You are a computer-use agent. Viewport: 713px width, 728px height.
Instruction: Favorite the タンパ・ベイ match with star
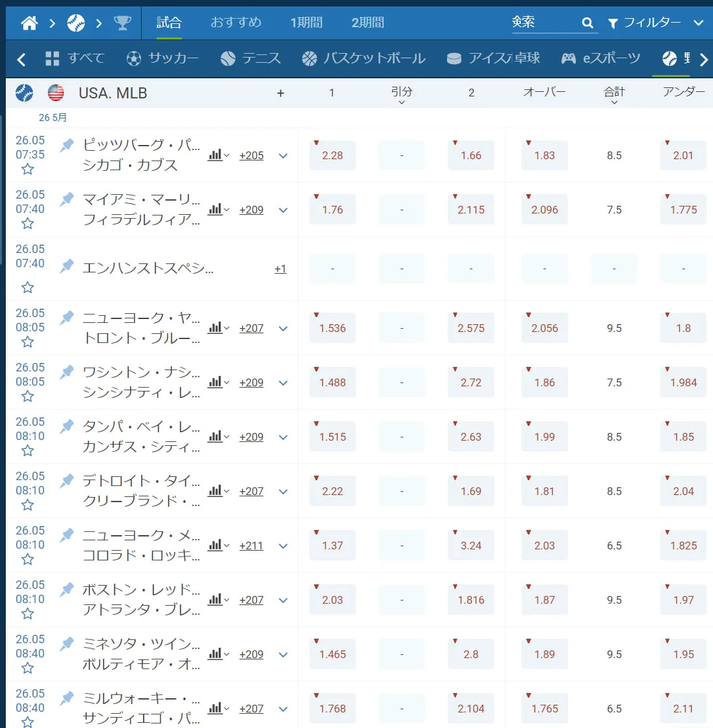tap(28, 451)
